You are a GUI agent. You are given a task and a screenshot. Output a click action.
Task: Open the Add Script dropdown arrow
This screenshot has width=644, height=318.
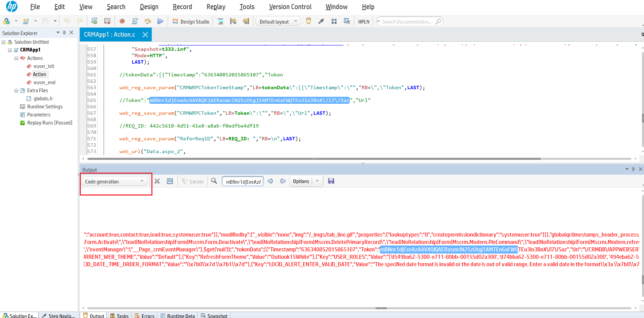(x=16, y=21)
